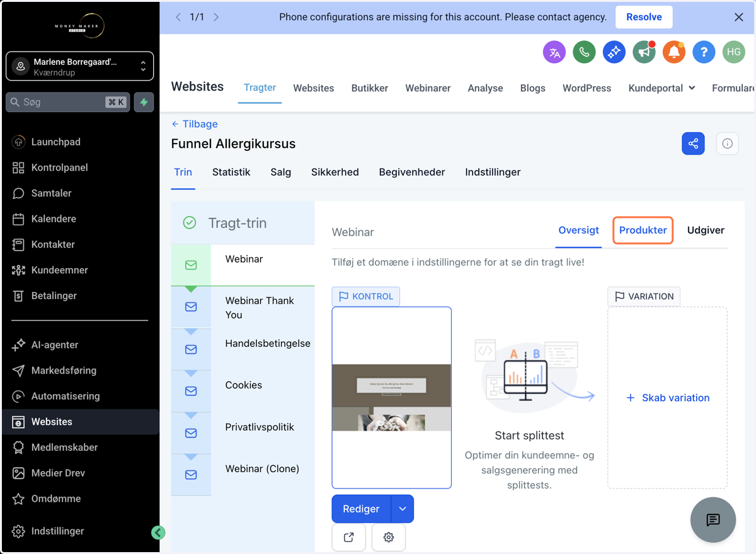Open the Udgiver step tab
The image size is (756, 554).
(x=706, y=230)
